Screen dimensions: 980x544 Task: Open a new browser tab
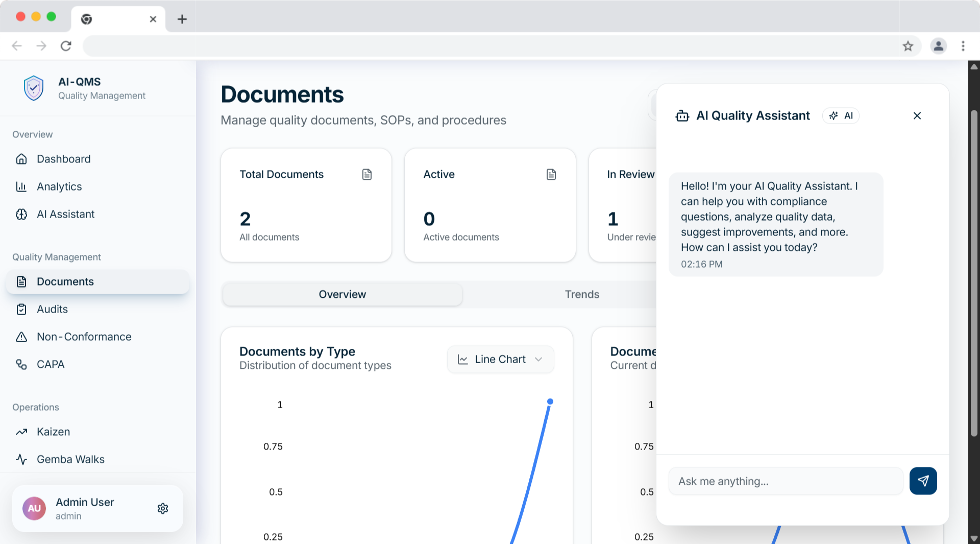[x=182, y=19]
